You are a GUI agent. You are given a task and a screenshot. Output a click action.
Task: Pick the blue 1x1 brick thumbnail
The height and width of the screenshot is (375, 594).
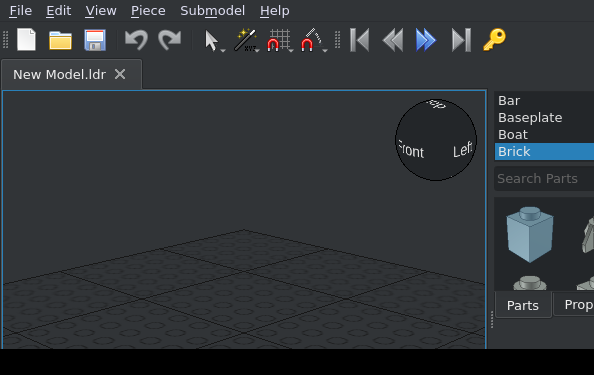530,234
